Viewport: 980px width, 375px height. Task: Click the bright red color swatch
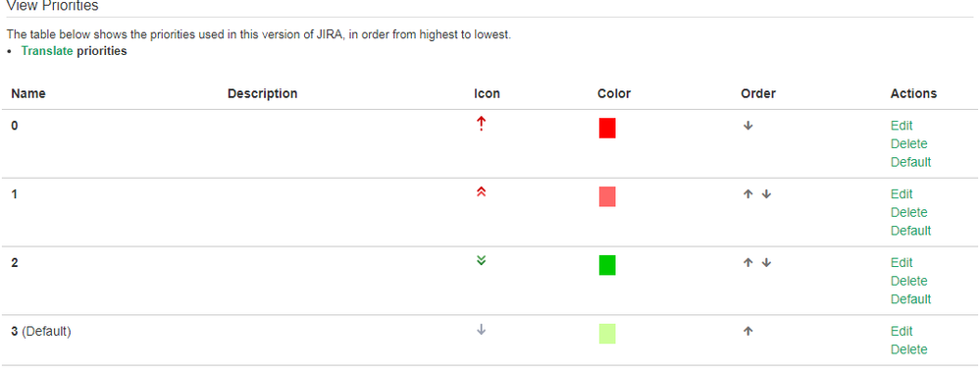(x=607, y=129)
